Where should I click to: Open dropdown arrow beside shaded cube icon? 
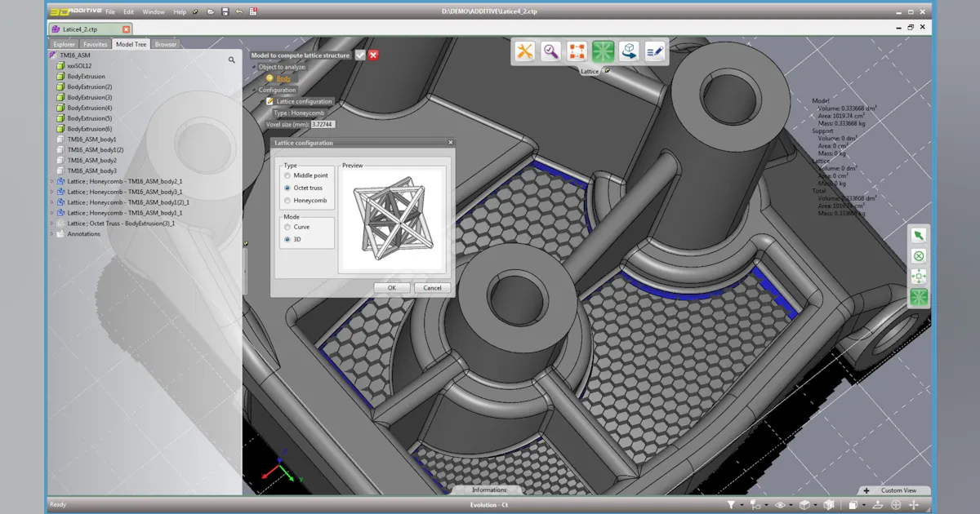[816, 506]
